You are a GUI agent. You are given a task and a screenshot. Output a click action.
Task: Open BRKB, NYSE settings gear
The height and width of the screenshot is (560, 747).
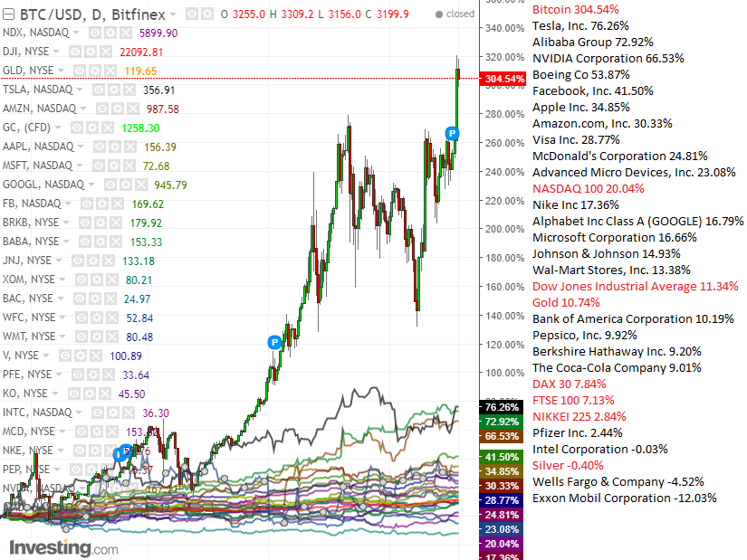[x=100, y=223]
